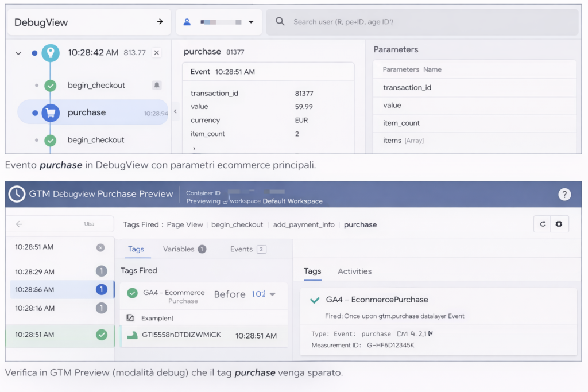
Task: Click the search magnifier icon
Action: coord(280,21)
